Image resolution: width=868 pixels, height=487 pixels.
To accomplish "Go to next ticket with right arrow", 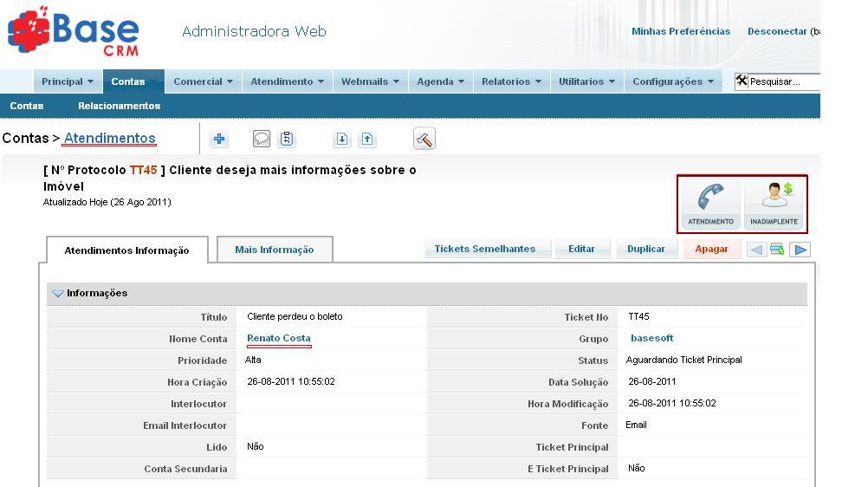I will point(800,250).
